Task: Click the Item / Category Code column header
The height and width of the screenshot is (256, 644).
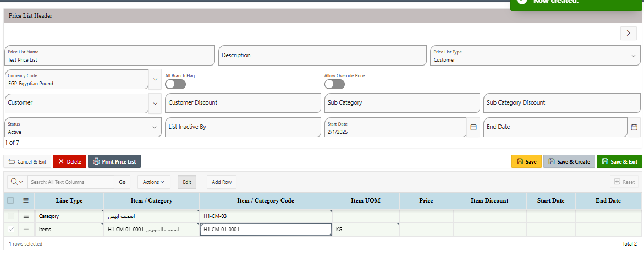Action: [266, 200]
